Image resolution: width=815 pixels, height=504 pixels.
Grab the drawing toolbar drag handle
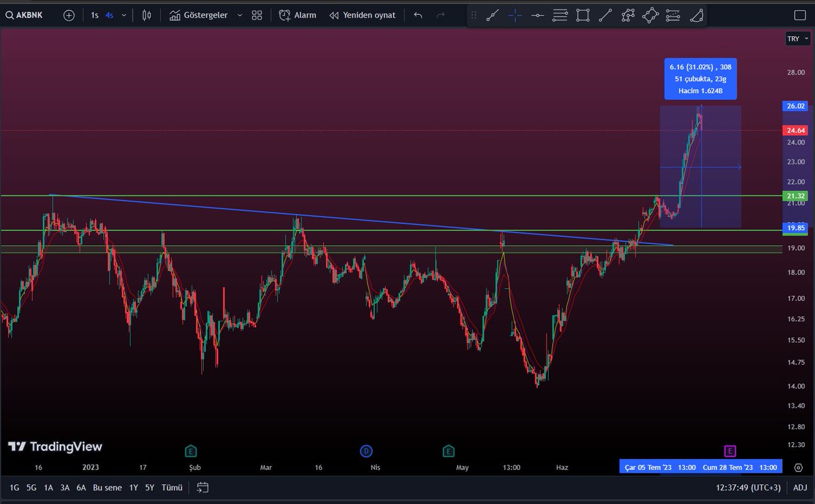point(474,15)
